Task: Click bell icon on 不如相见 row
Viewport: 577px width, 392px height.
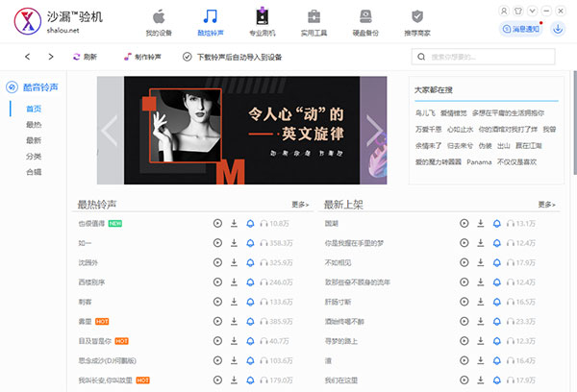Action: tap(497, 262)
